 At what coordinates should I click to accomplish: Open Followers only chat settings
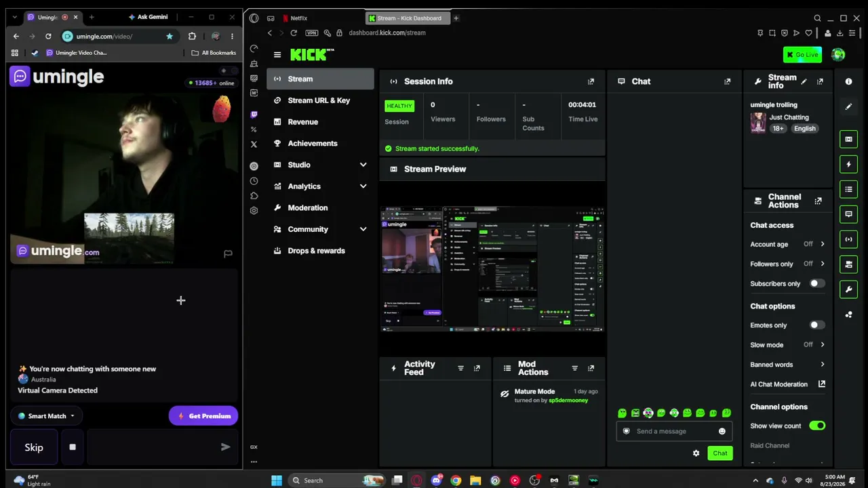tap(787, 264)
